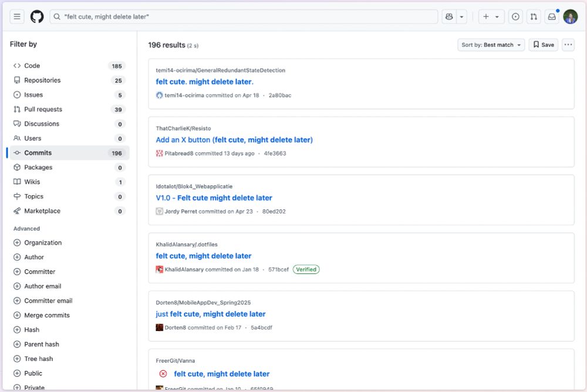Click the temi14-ocirima committer avatar
This screenshot has width=587, height=392.
click(160, 95)
